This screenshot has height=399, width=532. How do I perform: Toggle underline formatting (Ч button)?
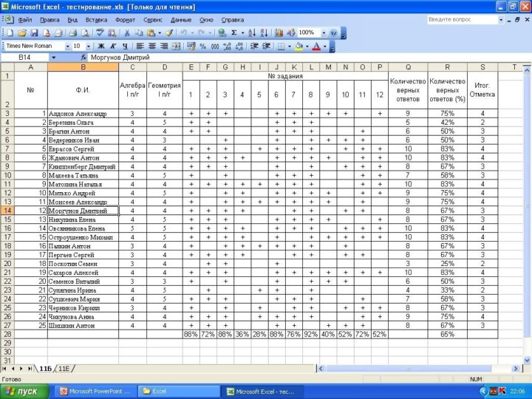[x=125, y=46]
